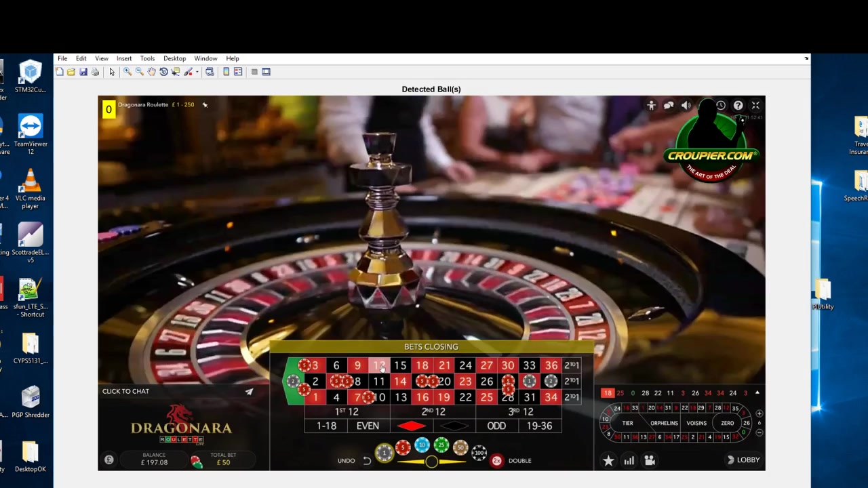This screenshot has width=868, height=488.
Task: Open the chat bubbles icon
Action: pos(669,105)
